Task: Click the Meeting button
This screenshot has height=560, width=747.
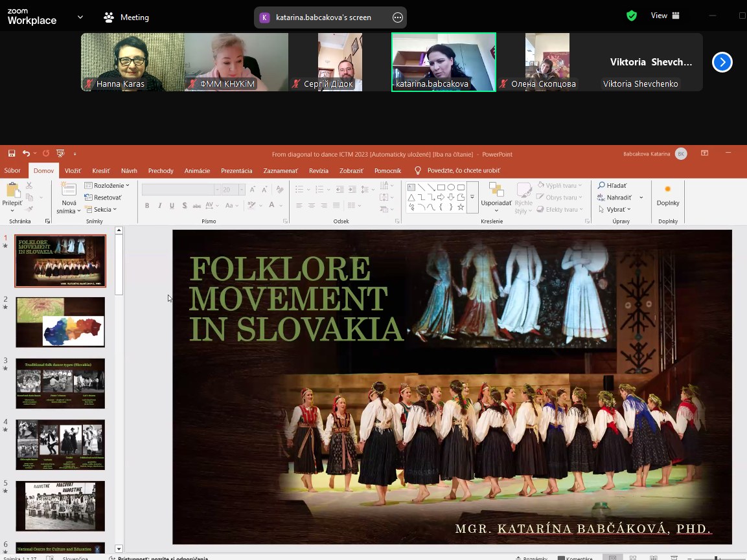Action: [127, 17]
